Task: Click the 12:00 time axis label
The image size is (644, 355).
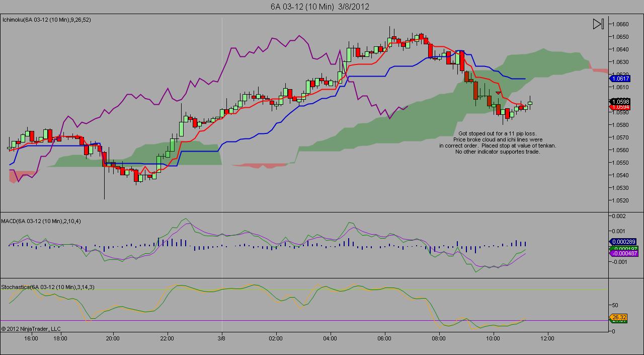Action: pyautogui.click(x=548, y=338)
